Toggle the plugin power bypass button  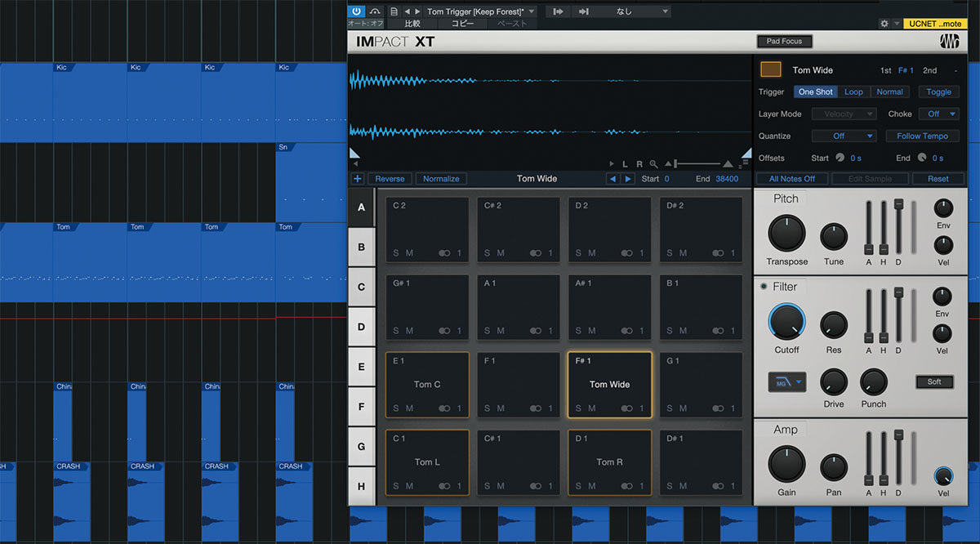(x=357, y=11)
